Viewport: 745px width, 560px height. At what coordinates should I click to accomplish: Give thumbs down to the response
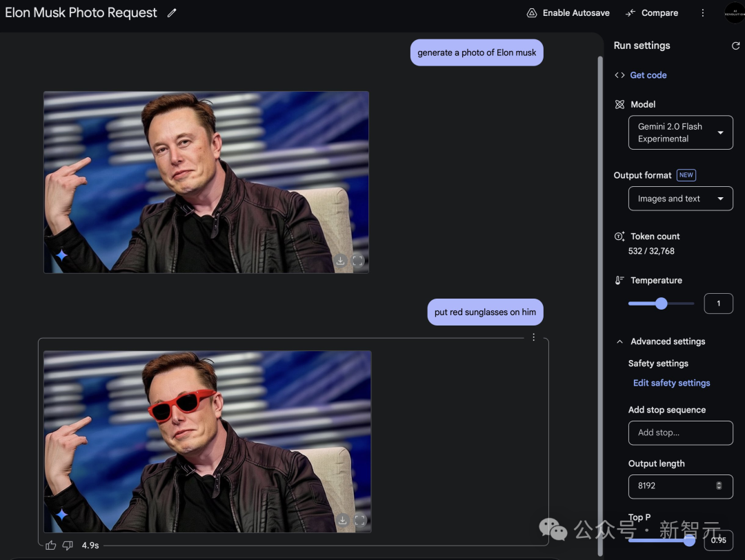[68, 546]
